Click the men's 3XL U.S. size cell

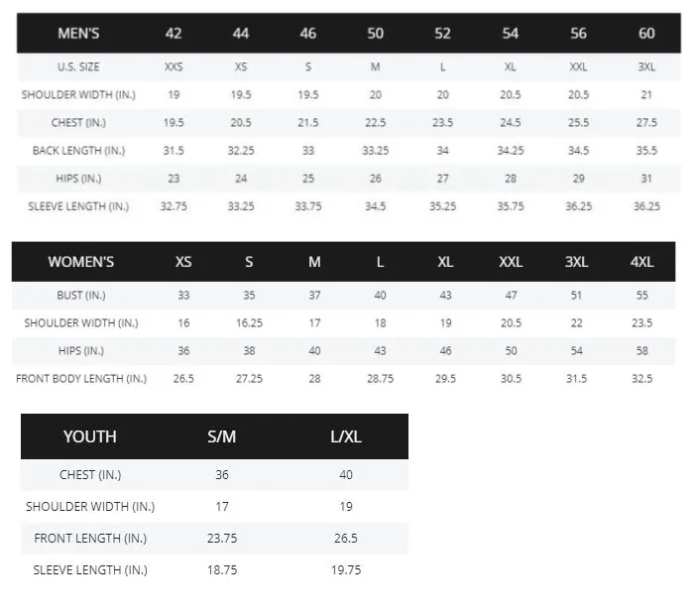coord(646,67)
